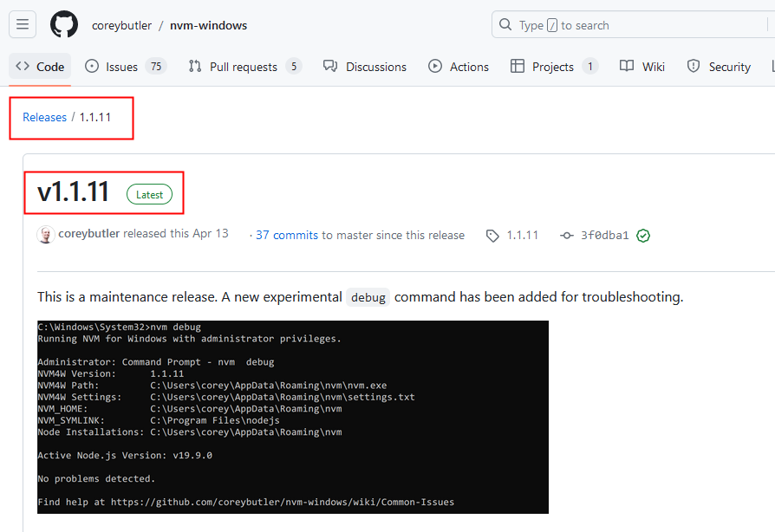Open the Issues tab

point(126,66)
